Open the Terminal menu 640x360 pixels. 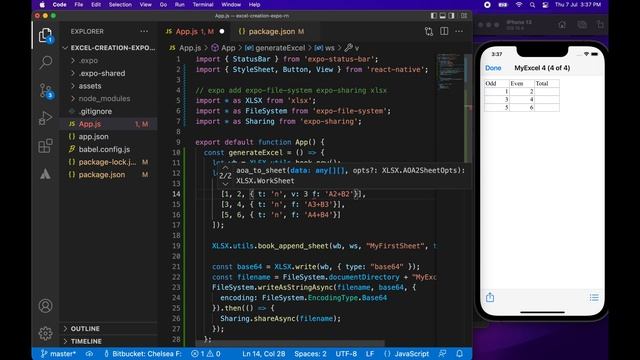[203, 5]
